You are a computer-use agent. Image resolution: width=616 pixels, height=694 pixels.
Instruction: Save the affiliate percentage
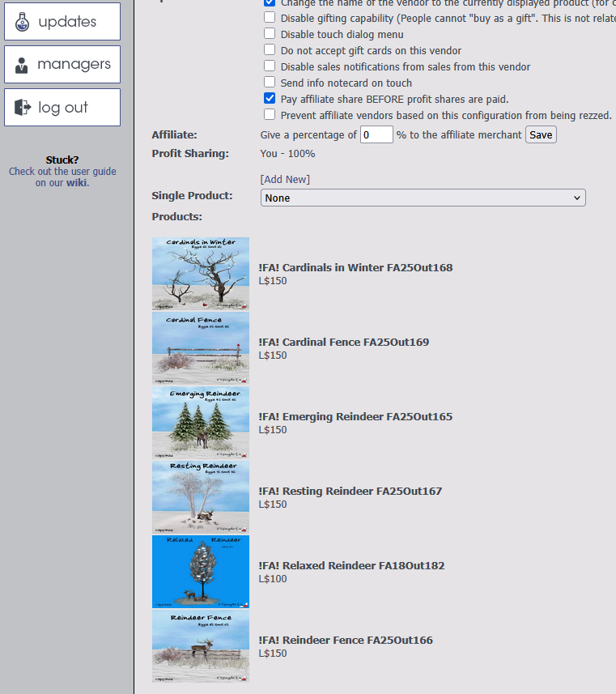point(541,135)
